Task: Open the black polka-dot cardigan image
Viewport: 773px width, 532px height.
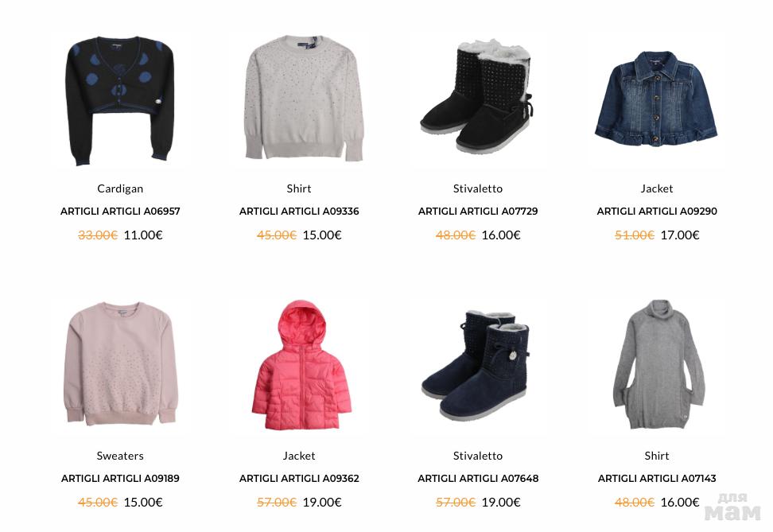Action: 120,100
